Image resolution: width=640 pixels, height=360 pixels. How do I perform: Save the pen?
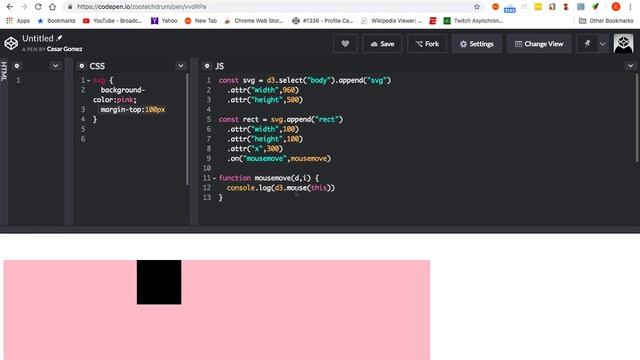point(382,44)
